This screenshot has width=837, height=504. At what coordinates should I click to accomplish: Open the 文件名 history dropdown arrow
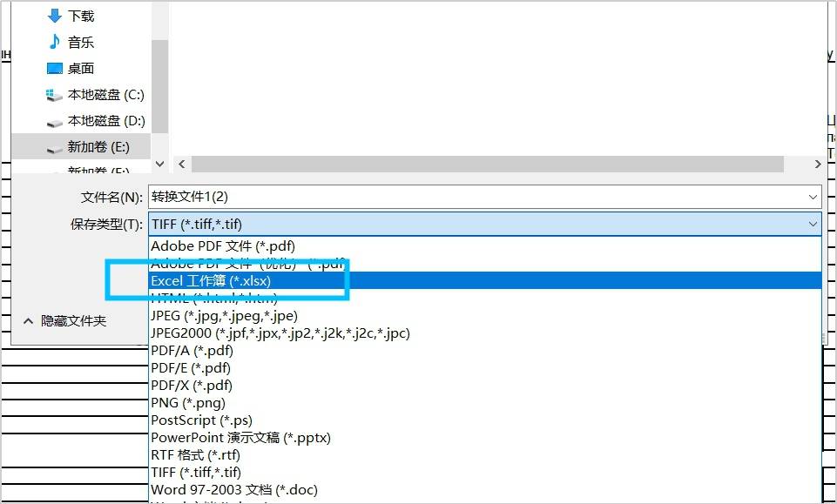(813, 198)
